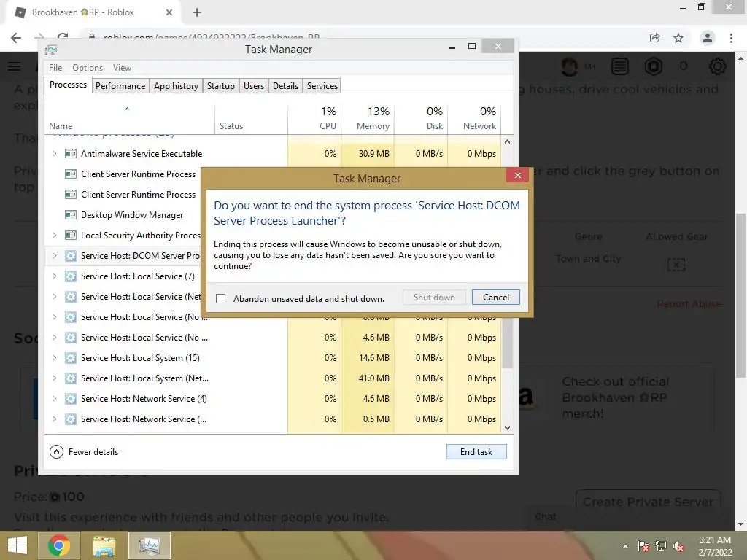
Task: Click the taskbar clock showing 3:21 AM
Action: (715, 546)
